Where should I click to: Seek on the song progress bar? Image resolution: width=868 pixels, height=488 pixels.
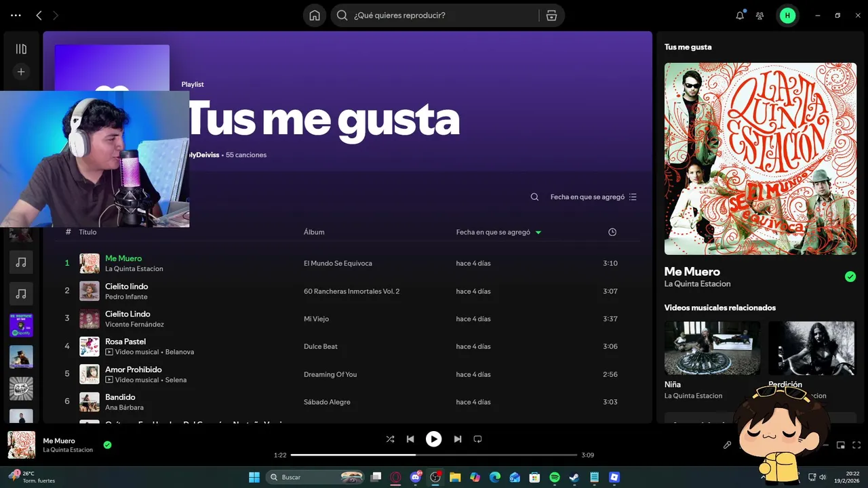[434, 455]
